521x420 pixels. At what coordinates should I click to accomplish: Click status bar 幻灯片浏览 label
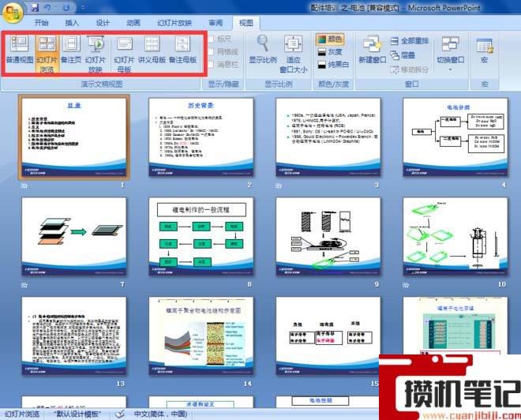pos(22,414)
